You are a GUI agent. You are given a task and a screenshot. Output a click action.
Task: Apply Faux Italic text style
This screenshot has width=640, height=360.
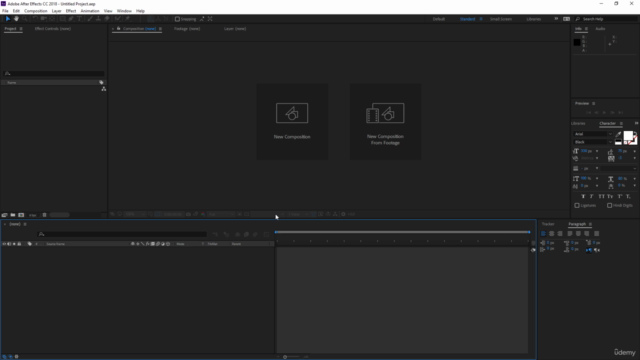(x=592, y=197)
